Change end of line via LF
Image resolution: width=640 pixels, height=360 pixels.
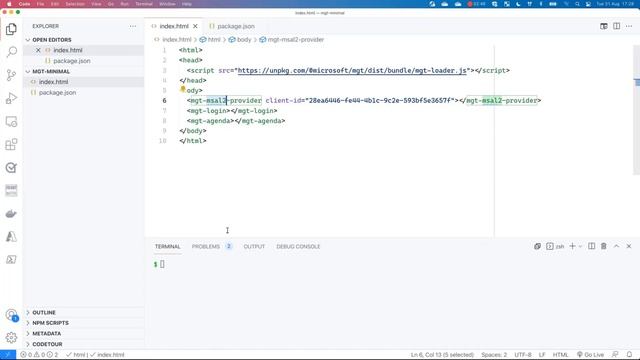coord(542,355)
